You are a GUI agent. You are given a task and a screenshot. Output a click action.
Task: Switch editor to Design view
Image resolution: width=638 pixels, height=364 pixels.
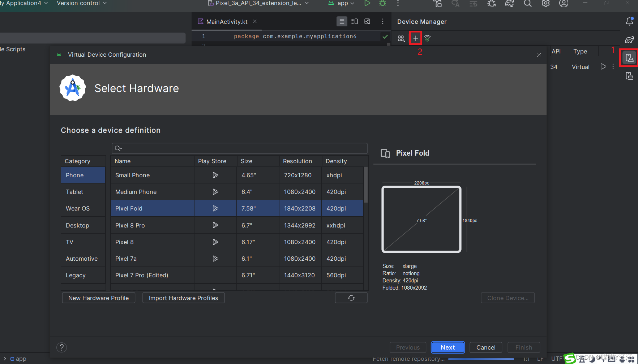click(367, 21)
